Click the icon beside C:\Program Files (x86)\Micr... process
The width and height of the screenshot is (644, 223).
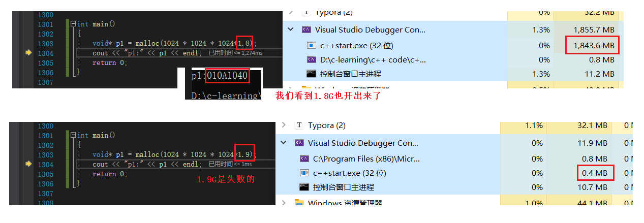point(304,158)
